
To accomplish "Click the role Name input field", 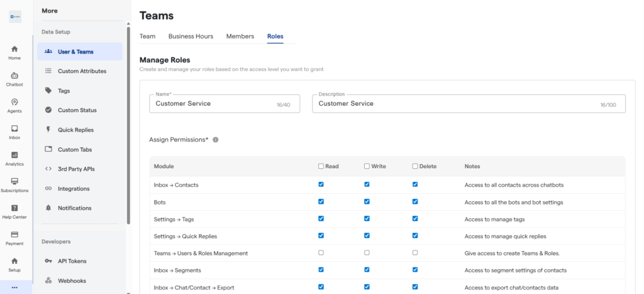I will pos(214,103).
